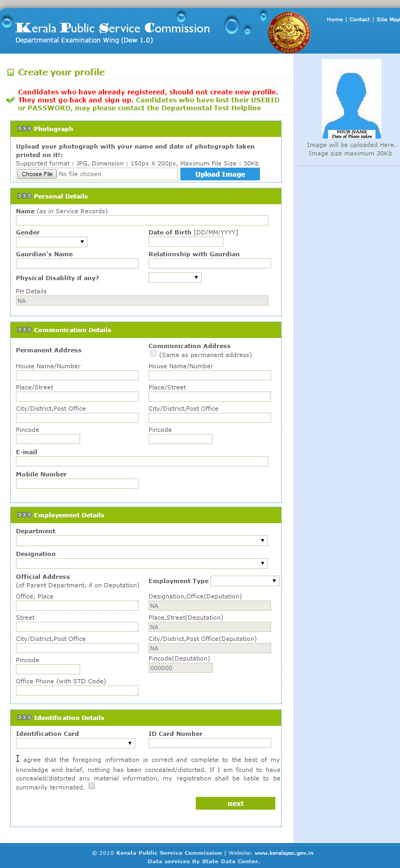Click the profile photo placeholder silhouette

click(x=351, y=98)
